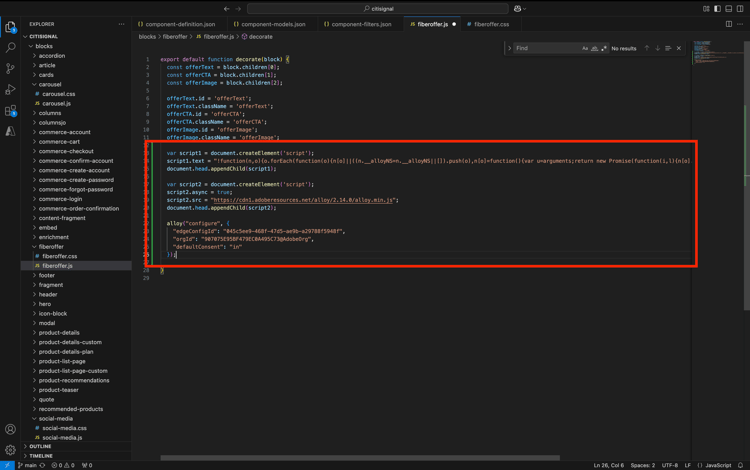Open the Run and Debug view
This screenshot has width=750, height=470.
[x=11, y=89]
